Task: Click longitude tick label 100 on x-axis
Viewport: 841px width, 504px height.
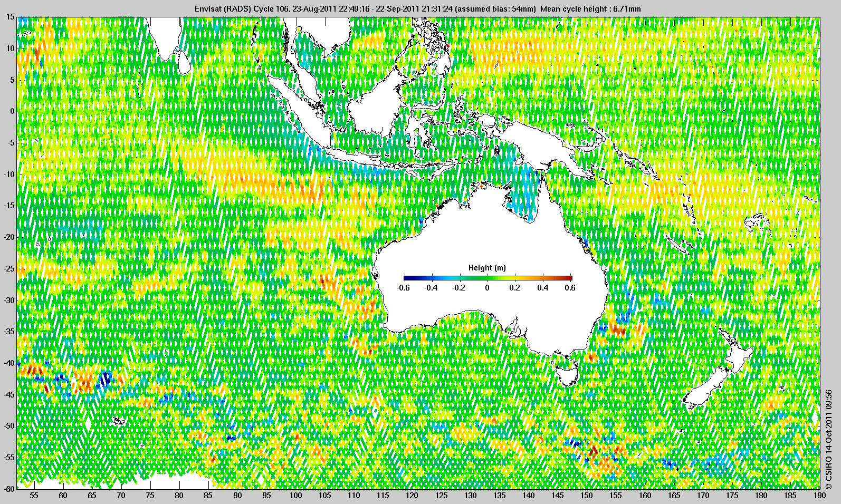Action: (x=296, y=496)
